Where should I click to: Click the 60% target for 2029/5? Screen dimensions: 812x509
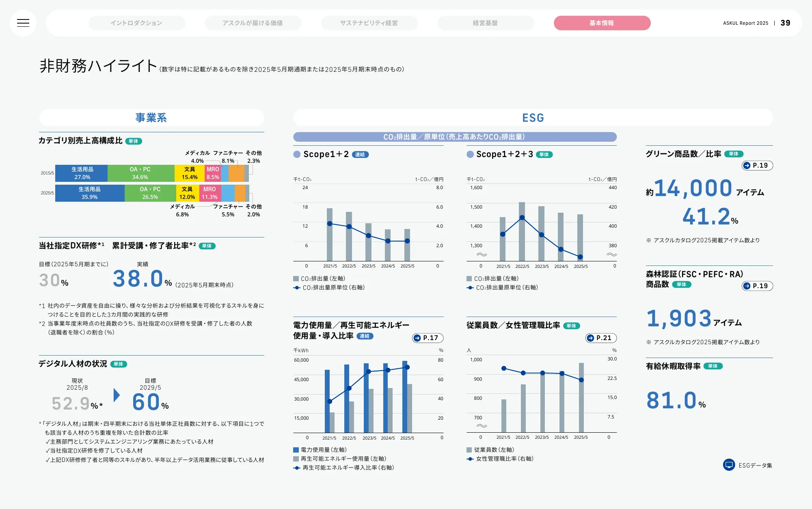click(150, 402)
